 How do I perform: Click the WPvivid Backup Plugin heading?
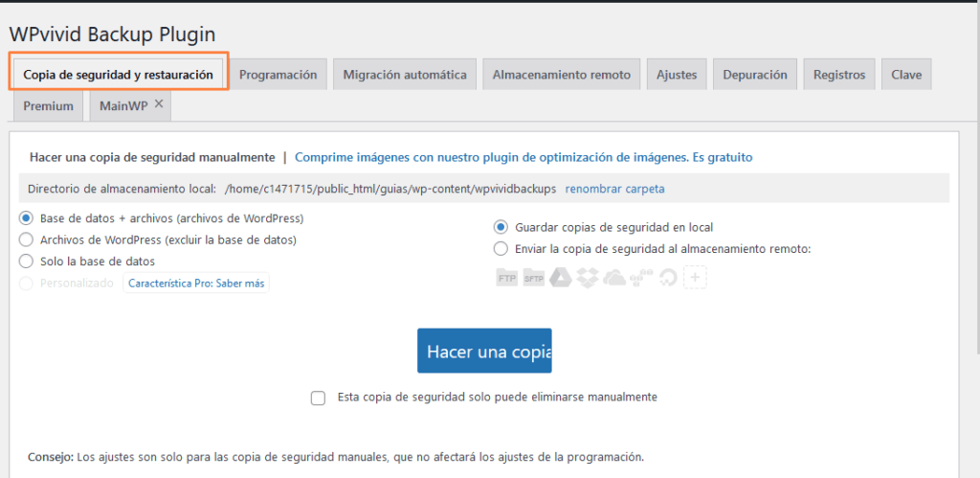pyautogui.click(x=113, y=34)
